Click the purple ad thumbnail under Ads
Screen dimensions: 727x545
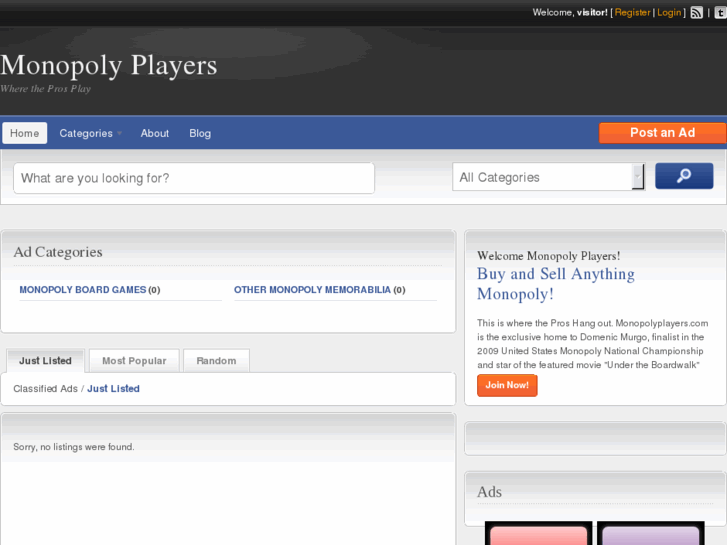point(650,533)
